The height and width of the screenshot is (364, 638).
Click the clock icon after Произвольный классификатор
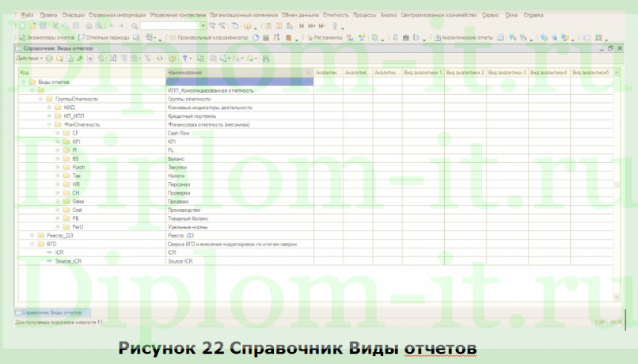coord(256,38)
